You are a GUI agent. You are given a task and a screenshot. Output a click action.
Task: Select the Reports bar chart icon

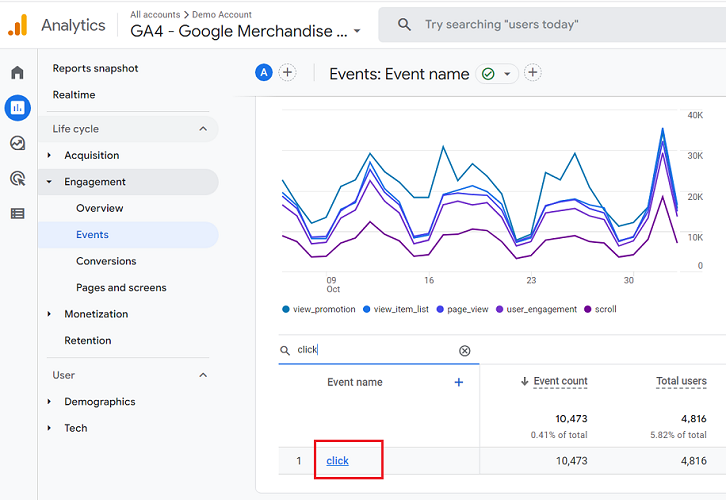[x=17, y=108]
